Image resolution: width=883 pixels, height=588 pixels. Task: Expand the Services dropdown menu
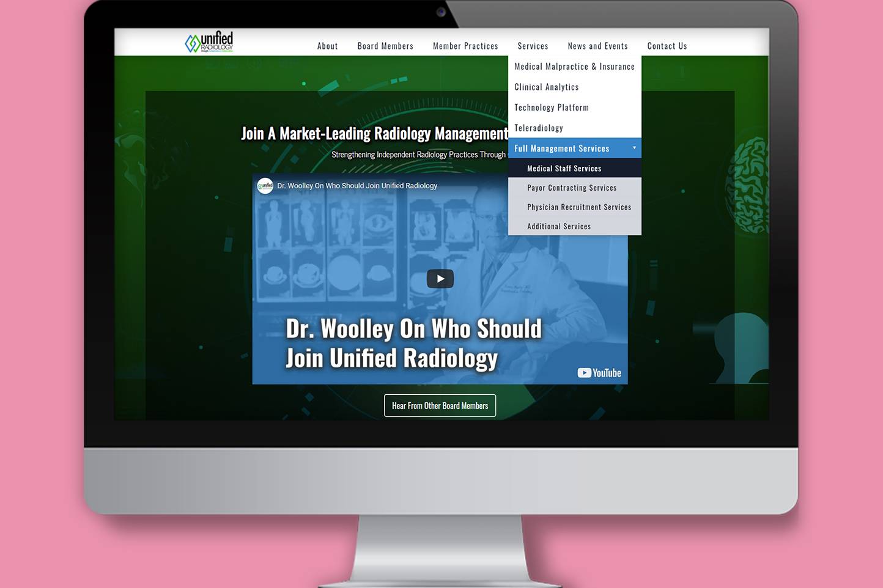click(533, 46)
